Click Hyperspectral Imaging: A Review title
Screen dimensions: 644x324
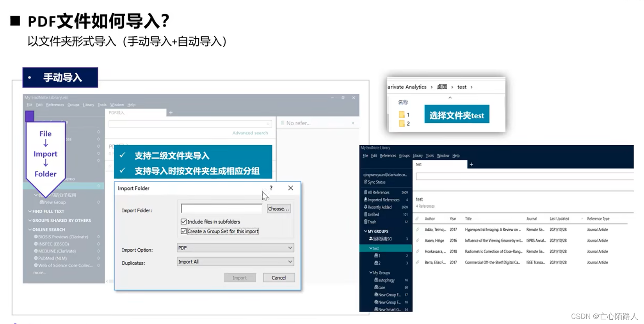[x=493, y=230]
